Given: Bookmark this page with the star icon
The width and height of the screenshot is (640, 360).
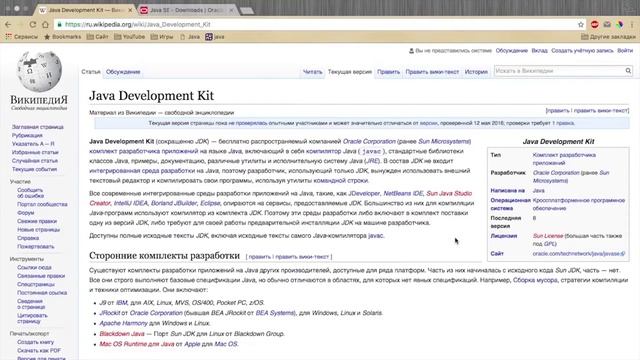Looking at the screenshot, I should coord(581,24).
